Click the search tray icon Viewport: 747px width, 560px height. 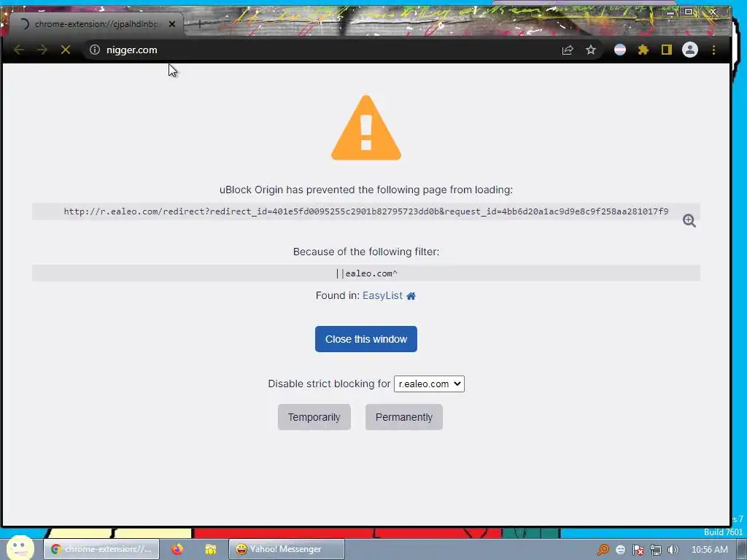coord(603,550)
